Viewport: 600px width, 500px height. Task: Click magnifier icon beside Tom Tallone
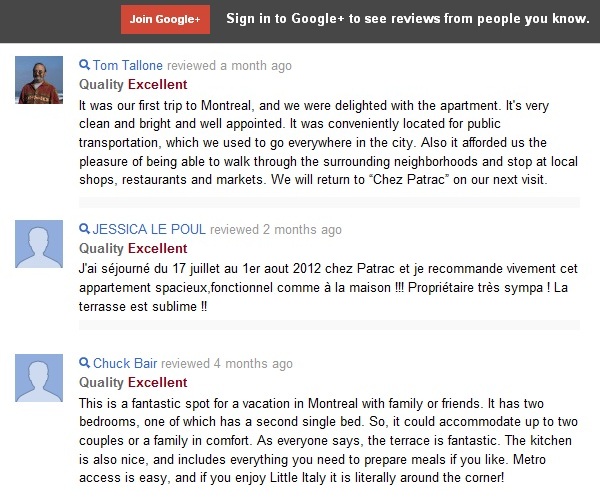[x=84, y=65]
